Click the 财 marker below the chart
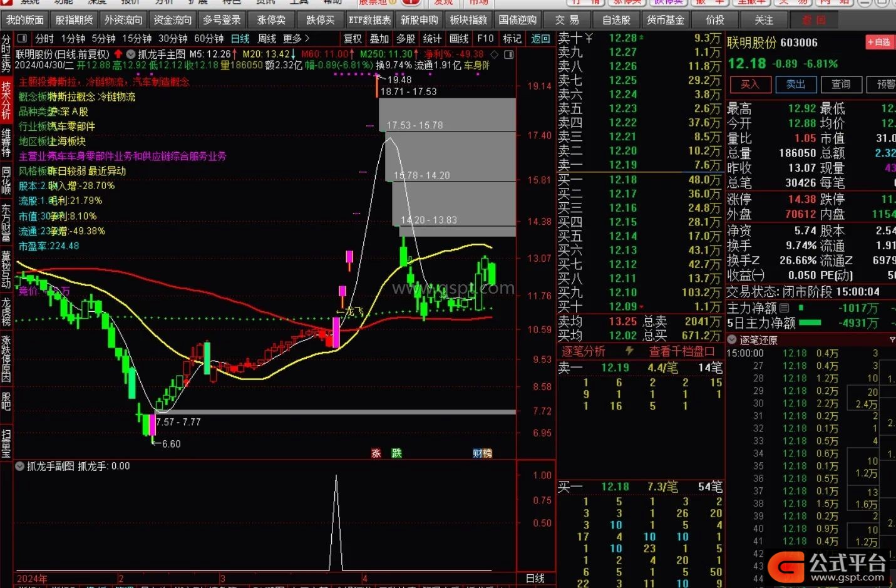Viewport: 896px width, 588px height. (477, 453)
